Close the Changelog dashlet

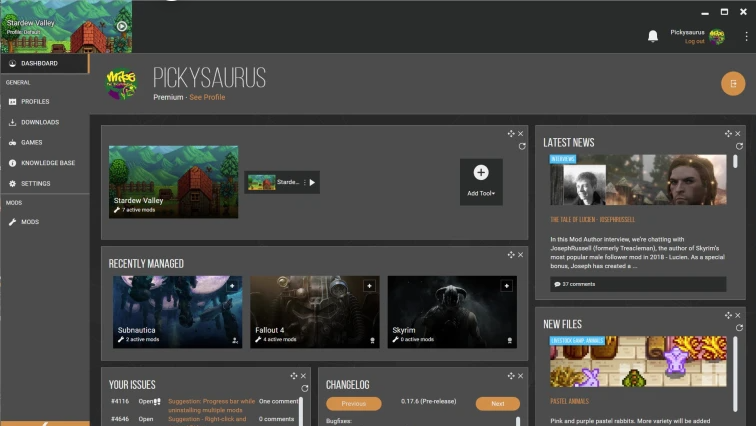pos(520,375)
